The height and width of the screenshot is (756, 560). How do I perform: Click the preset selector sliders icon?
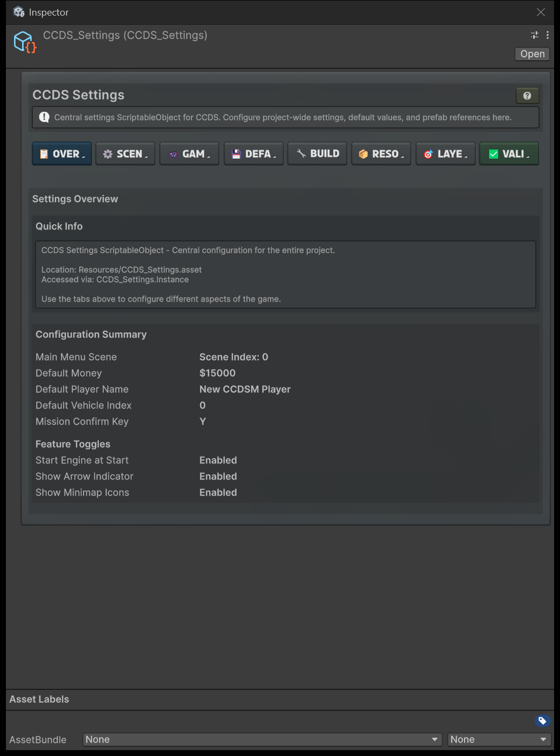coord(535,35)
